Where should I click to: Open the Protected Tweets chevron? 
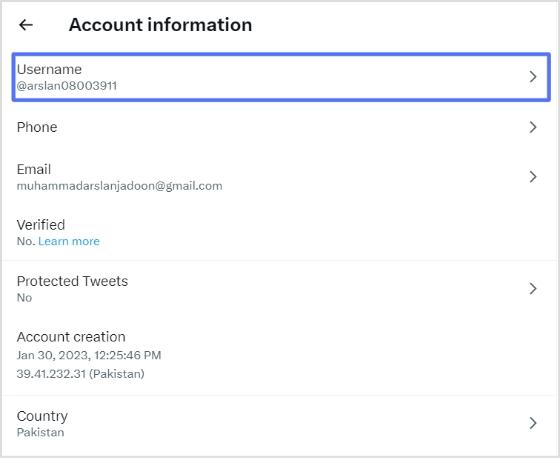(533, 288)
